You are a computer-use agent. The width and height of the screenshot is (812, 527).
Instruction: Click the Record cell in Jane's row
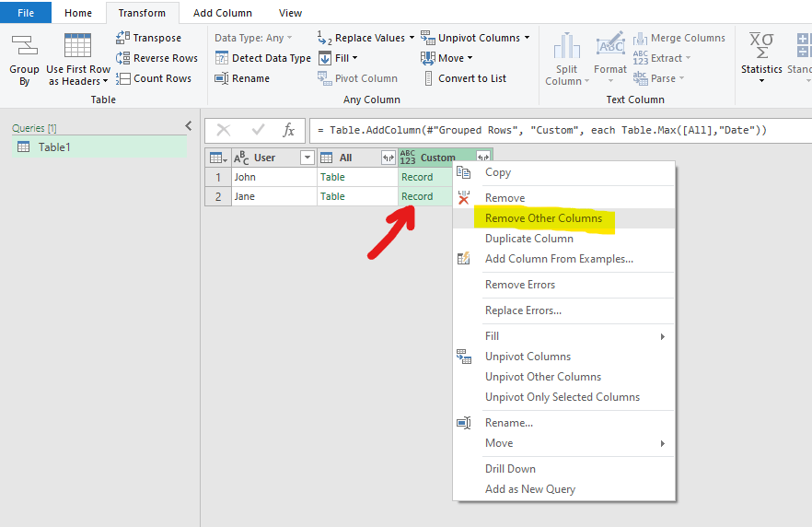425,196
